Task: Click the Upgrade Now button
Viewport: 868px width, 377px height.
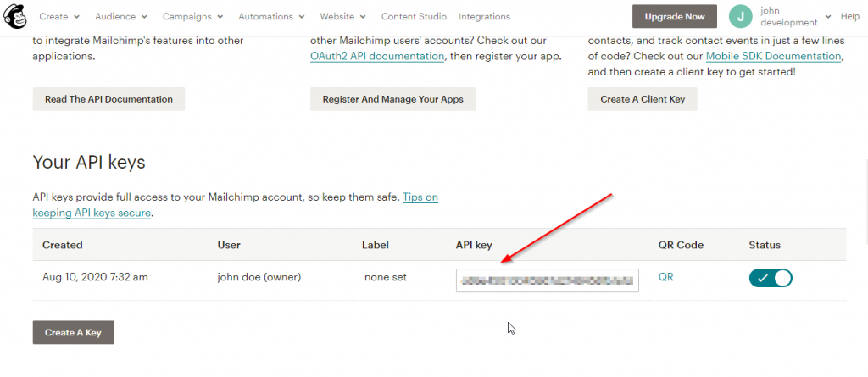Action: point(674,17)
